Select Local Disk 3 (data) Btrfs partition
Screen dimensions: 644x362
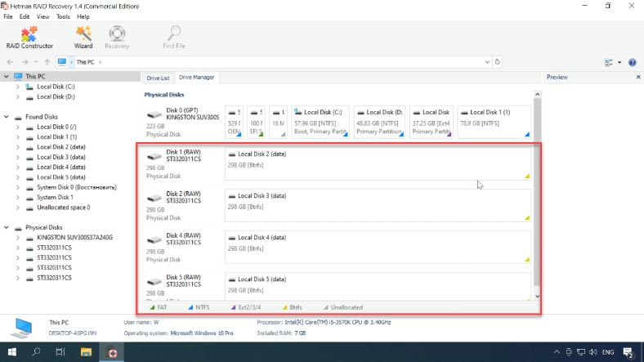[x=378, y=205]
